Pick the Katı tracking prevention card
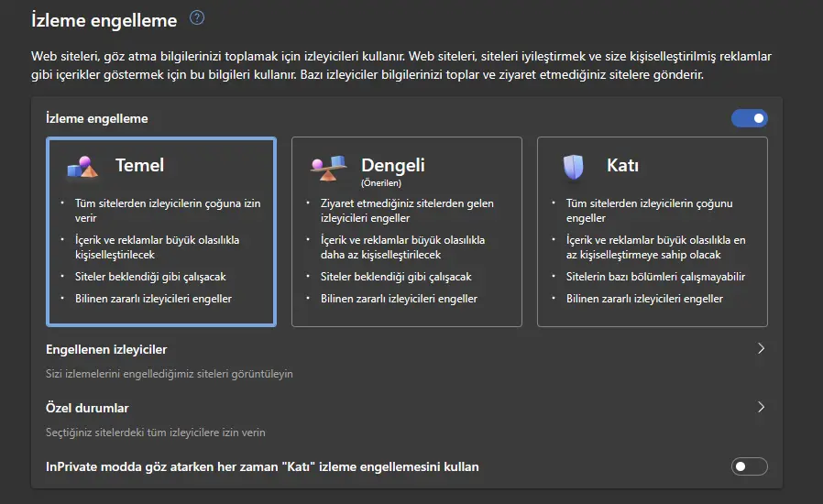Image resolution: width=823 pixels, height=504 pixels. [x=653, y=232]
